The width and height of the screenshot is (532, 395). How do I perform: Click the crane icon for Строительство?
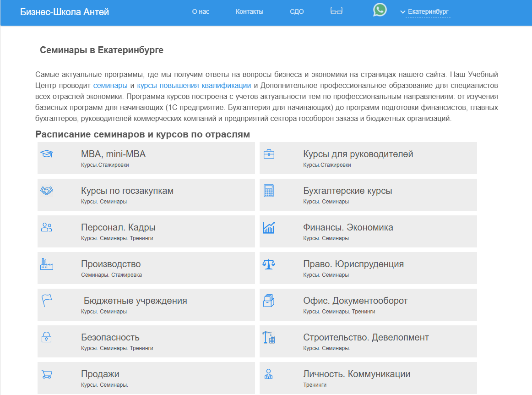(269, 337)
